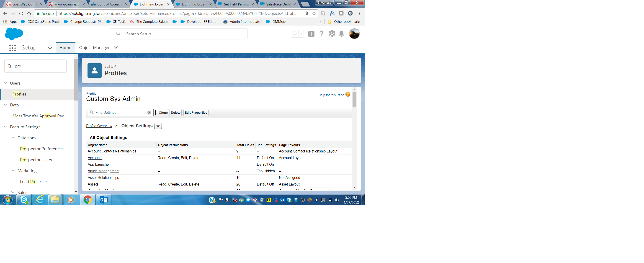
Task: Open the App Launcher dots icon
Action: pyautogui.click(x=12, y=48)
